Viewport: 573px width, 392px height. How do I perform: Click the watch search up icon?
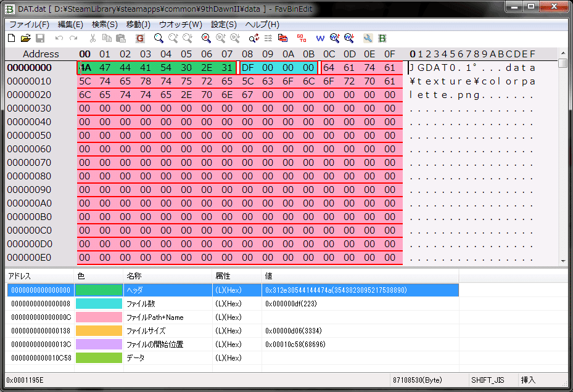[x=335, y=38]
